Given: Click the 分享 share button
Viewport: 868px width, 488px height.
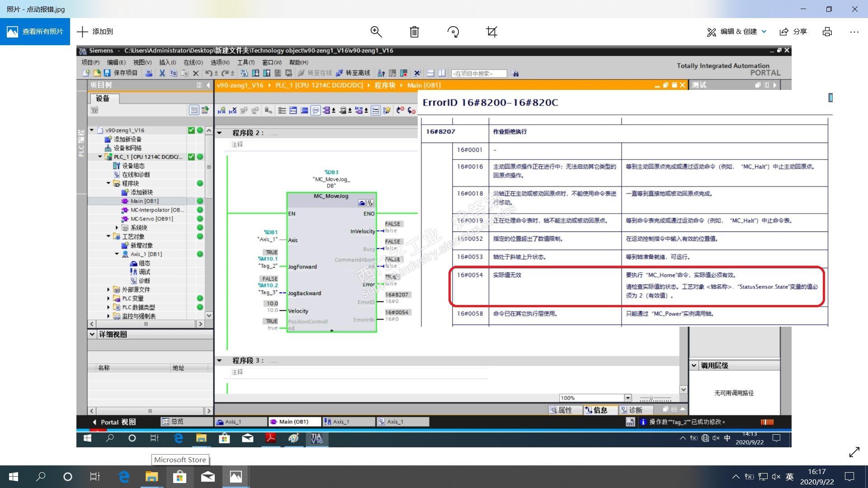Looking at the screenshot, I should pos(793,32).
